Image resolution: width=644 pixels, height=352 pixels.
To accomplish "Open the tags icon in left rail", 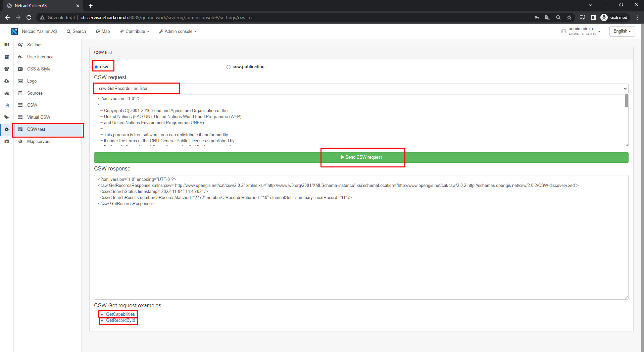I will click(x=7, y=117).
